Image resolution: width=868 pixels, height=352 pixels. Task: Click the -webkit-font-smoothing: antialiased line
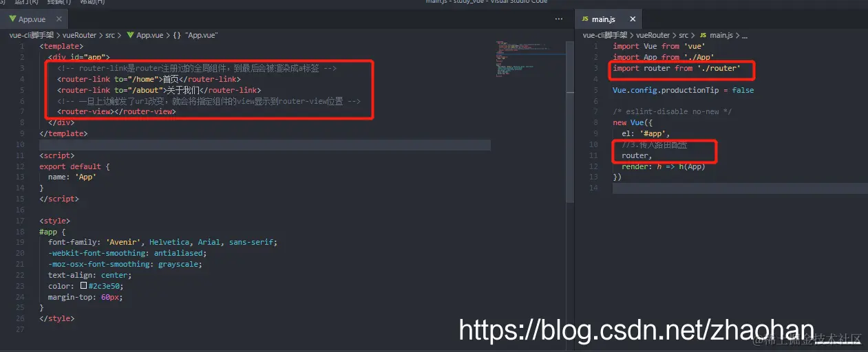pyautogui.click(x=126, y=253)
